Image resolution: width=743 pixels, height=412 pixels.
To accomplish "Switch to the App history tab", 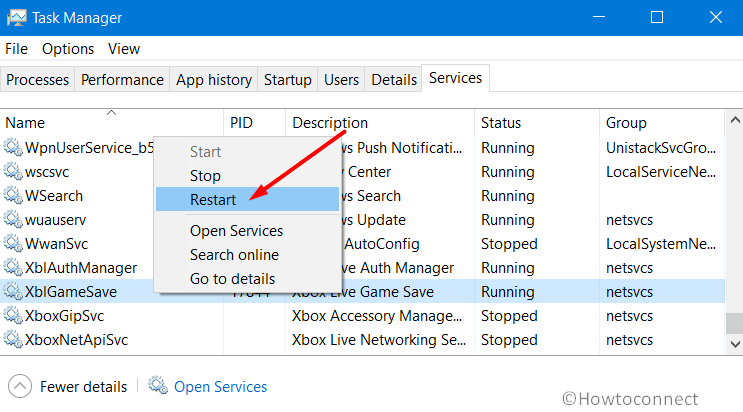I will 214,80.
